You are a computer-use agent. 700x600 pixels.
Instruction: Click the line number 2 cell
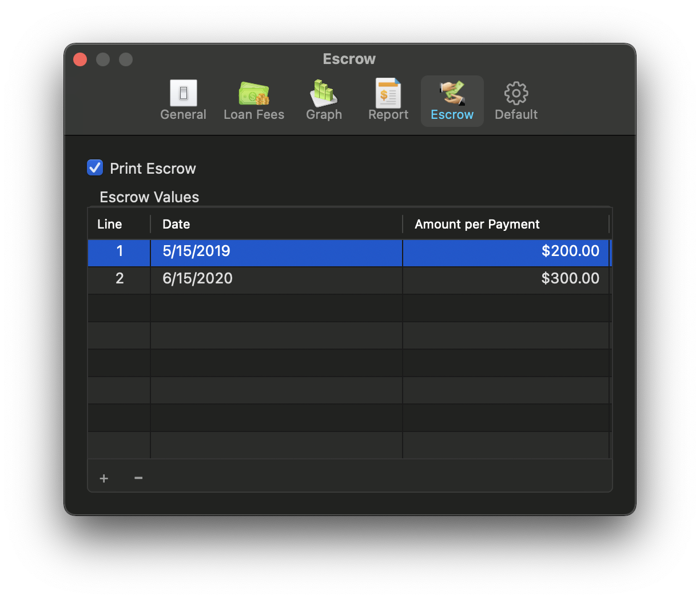coord(118,279)
